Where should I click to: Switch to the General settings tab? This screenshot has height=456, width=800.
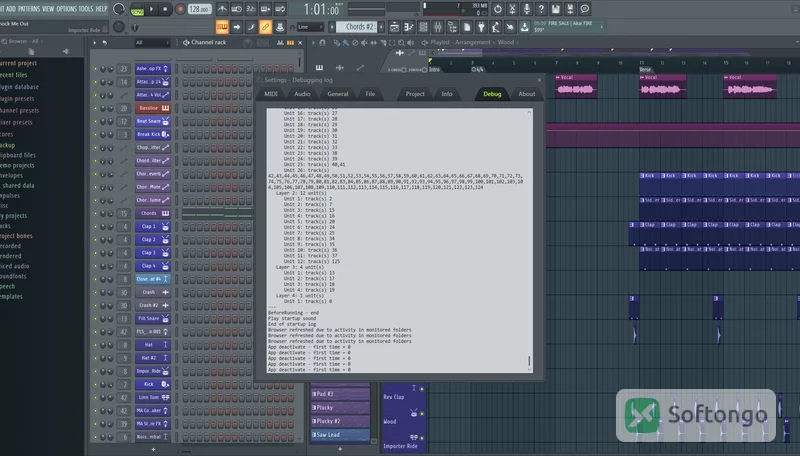(x=338, y=94)
